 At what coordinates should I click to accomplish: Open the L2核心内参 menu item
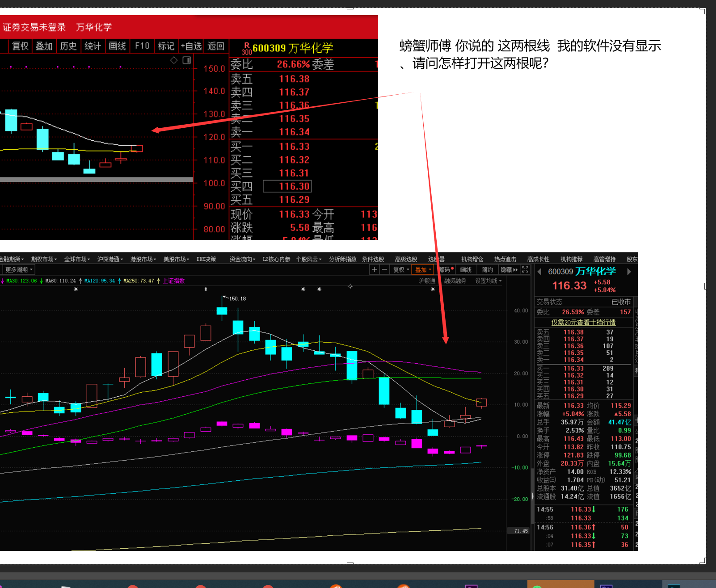coord(276,259)
